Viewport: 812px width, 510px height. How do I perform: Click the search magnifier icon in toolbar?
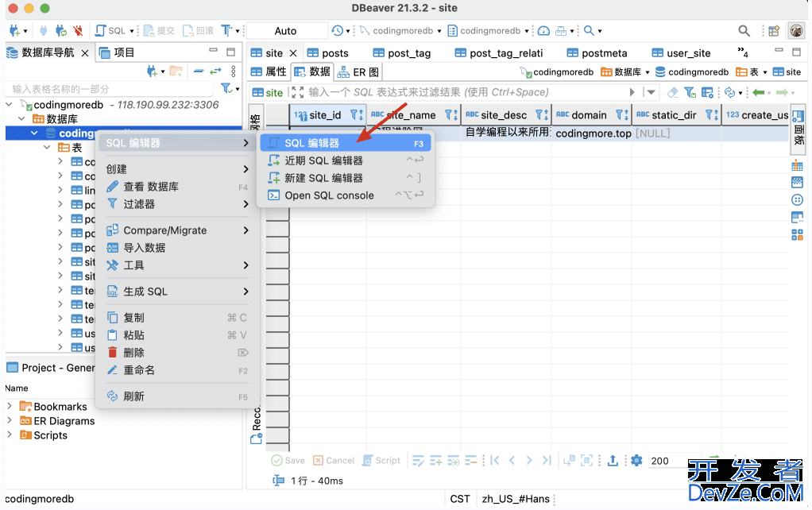tap(744, 31)
